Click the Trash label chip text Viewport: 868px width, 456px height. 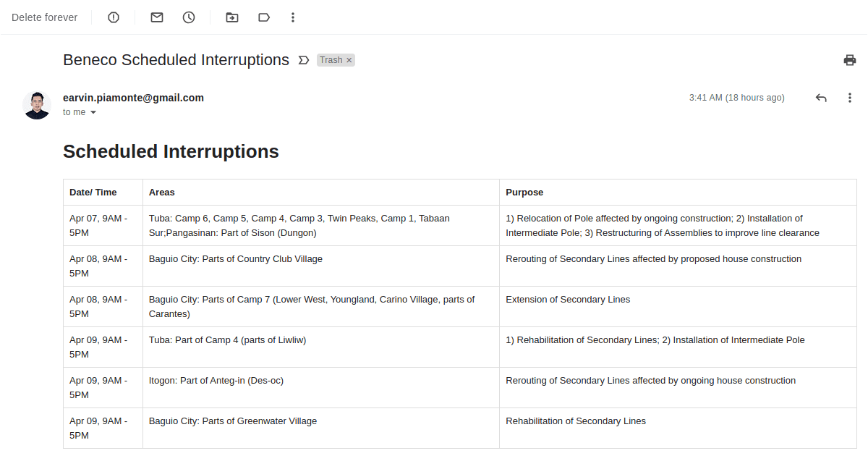[x=331, y=60]
